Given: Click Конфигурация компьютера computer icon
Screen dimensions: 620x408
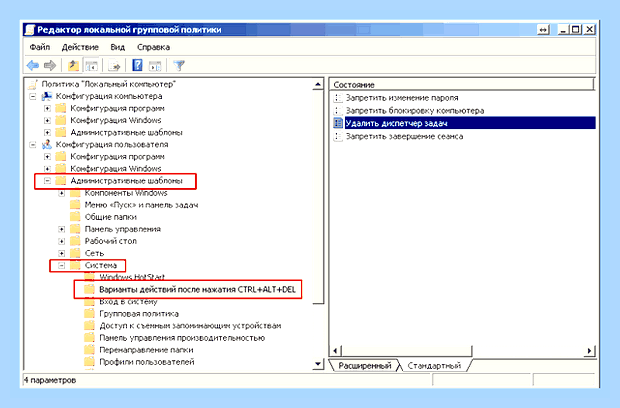Looking at the screenshot, I should point(47,96).
